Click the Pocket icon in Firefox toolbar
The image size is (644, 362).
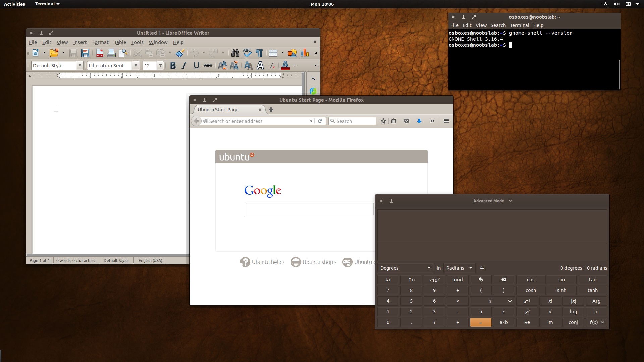(406, 121)
